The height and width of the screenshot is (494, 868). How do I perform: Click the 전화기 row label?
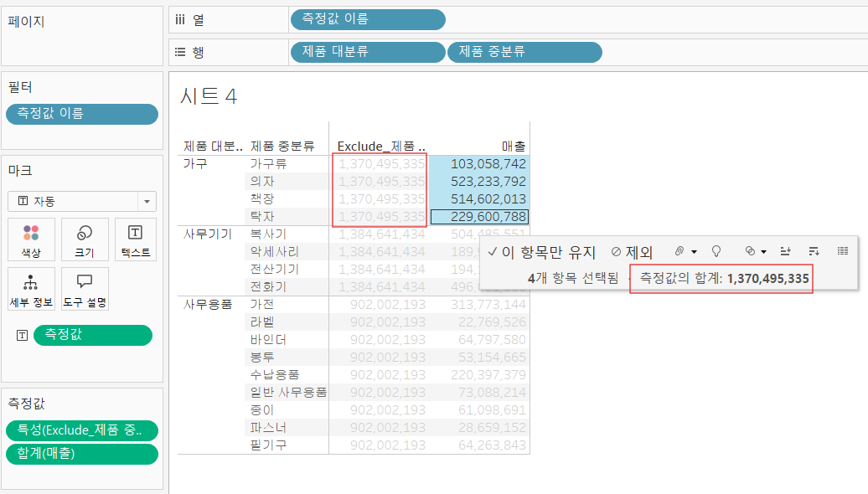pyautogui.click(x=268, y=286)
